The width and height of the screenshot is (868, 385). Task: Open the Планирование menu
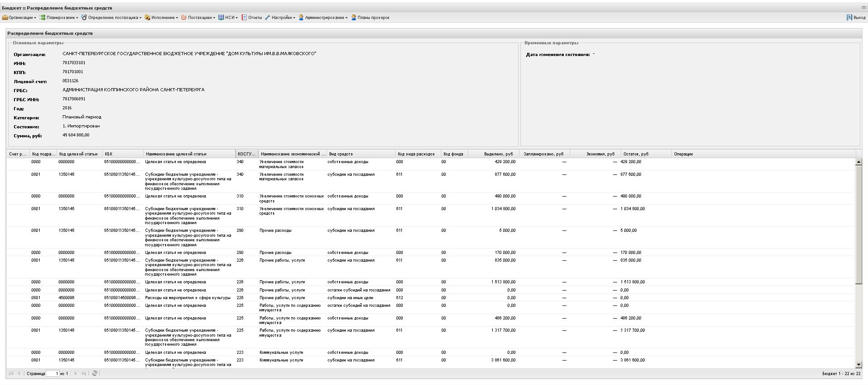click(59, 18)
